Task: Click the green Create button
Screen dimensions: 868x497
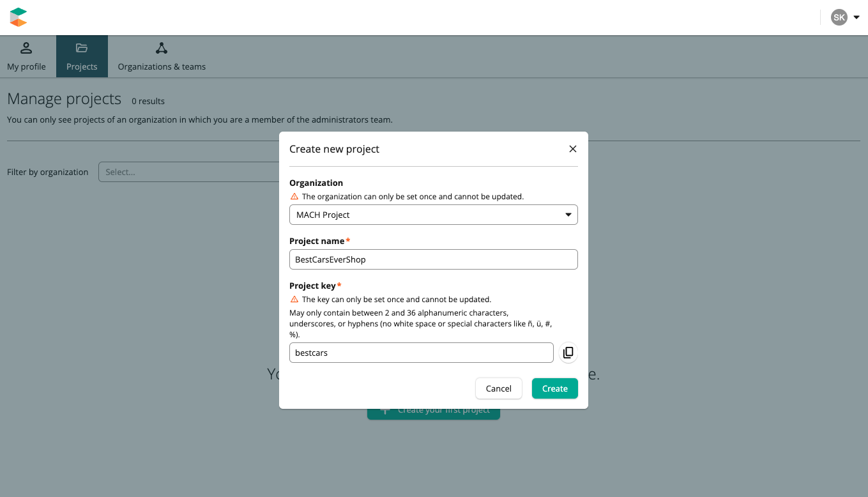Action: pos(554,388)
